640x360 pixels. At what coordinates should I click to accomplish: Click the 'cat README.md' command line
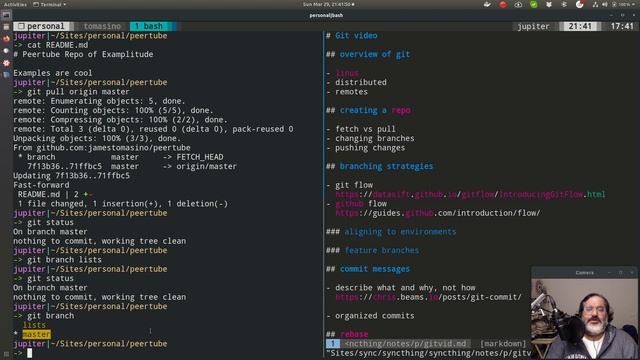point(57,45)
